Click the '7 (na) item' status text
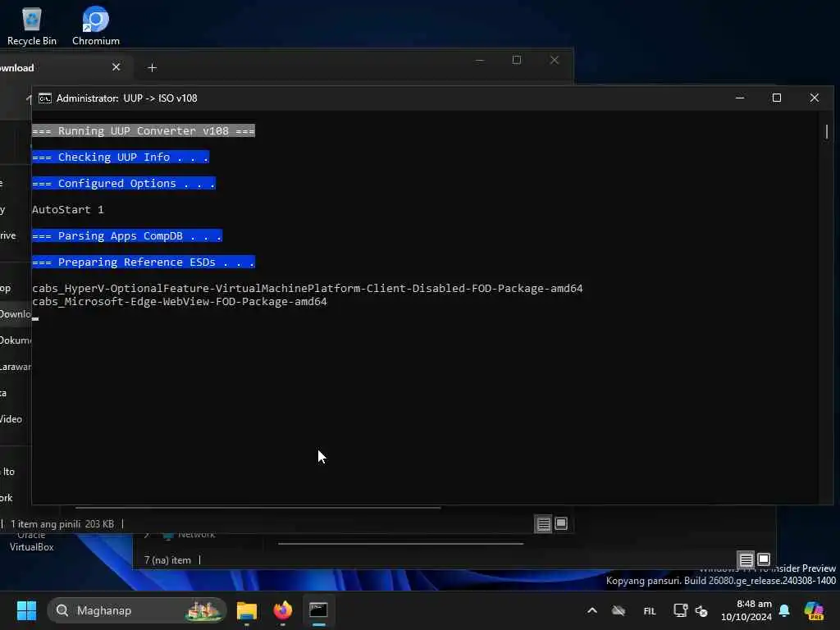The image size is (840, 630). click(x=167, y=560)
